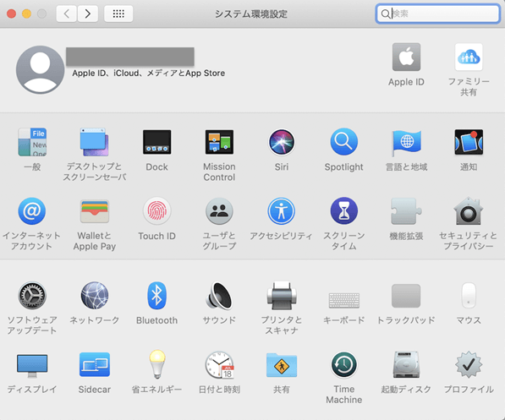The image size is (505, 420).
Task: Open インターネットアカウント preferences
Action: click(x=32, y=211)
